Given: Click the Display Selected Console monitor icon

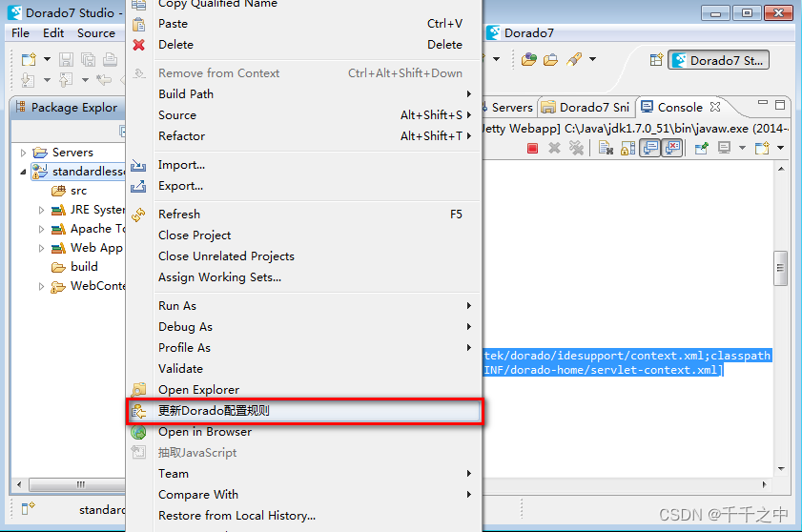Looking at the screenshot, I should click(724, 149).
